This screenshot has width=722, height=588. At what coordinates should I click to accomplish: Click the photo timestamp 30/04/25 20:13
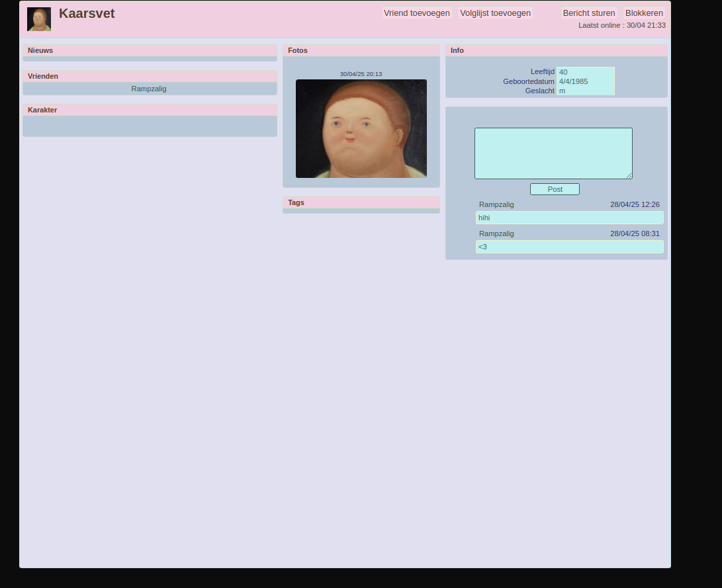361,73
